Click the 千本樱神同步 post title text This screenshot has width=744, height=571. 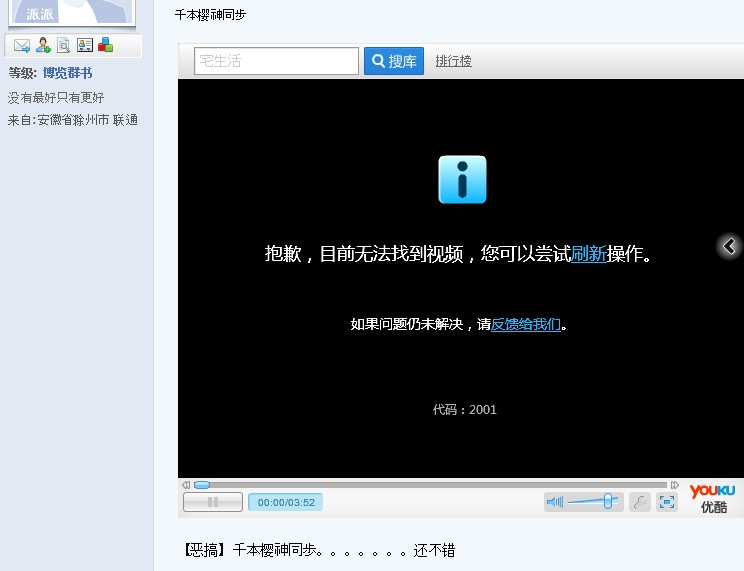[210, 15]
